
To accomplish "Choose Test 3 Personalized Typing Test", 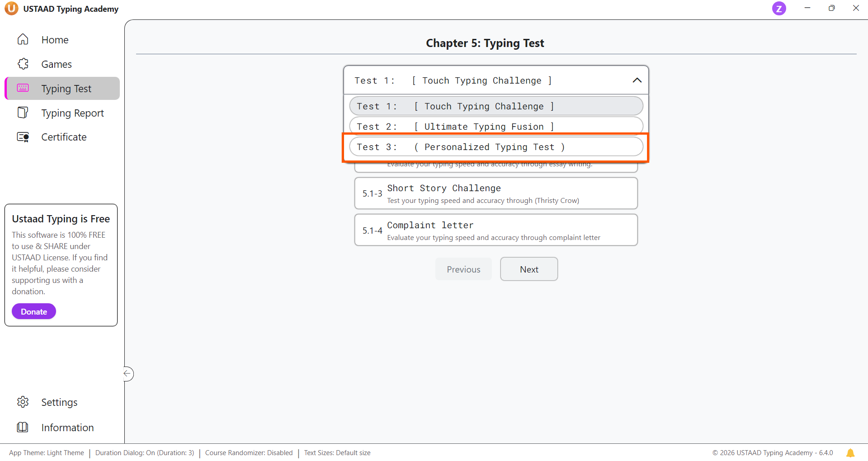I will point(496,147).
